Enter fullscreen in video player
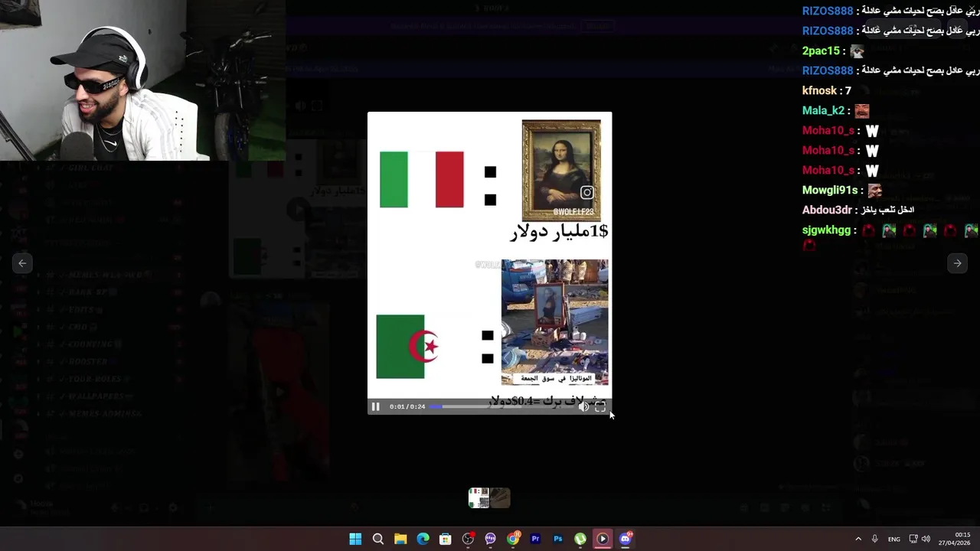980x551 pixels. click(600, 406)
